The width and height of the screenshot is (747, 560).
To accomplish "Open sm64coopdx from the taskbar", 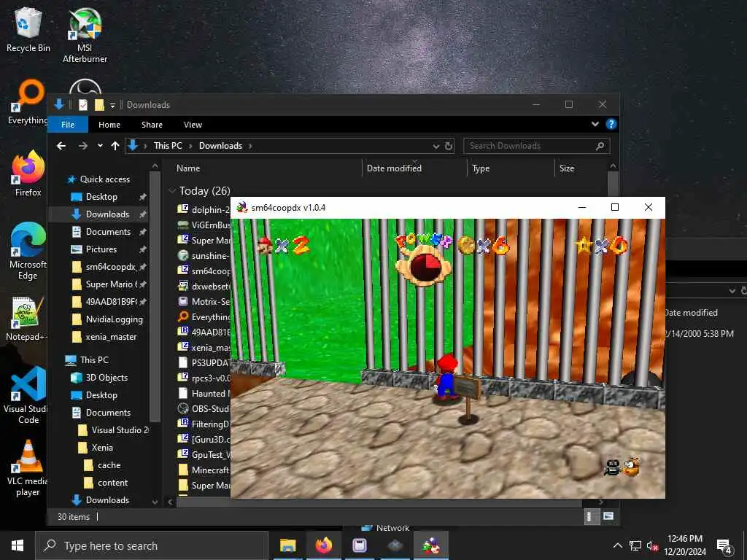I will [x=431, y=545].
